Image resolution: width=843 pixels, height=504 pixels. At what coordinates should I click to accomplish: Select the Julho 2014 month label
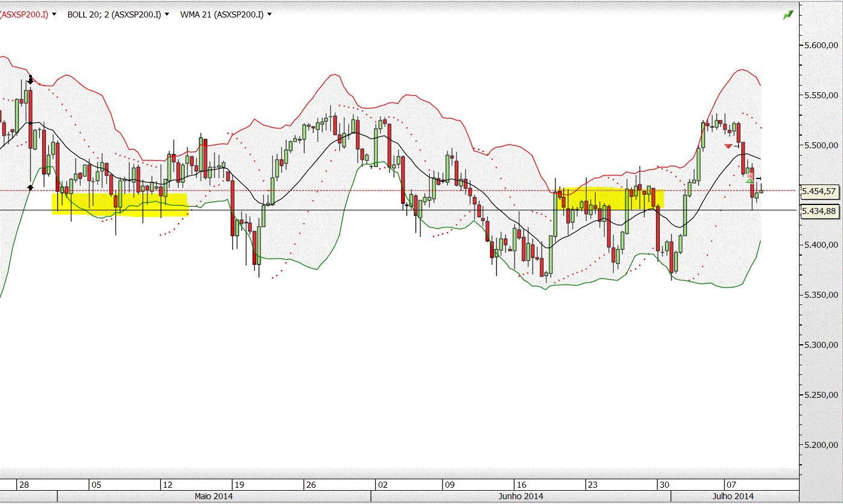pos(733,496)
